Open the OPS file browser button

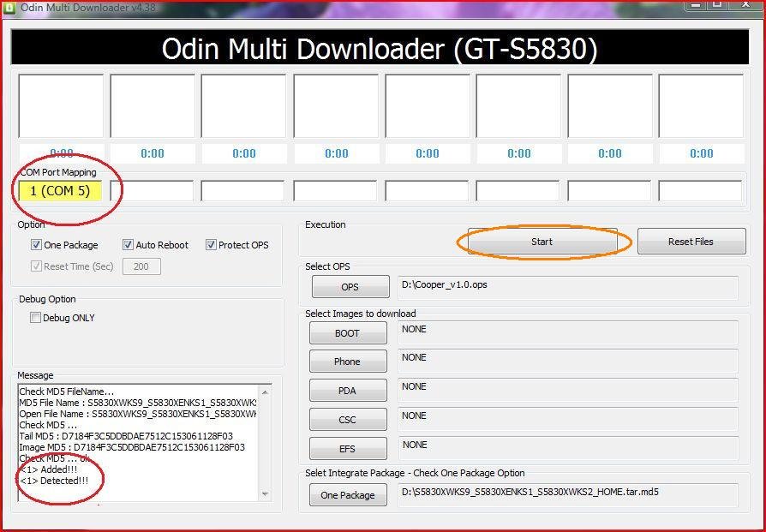[350, 287]
